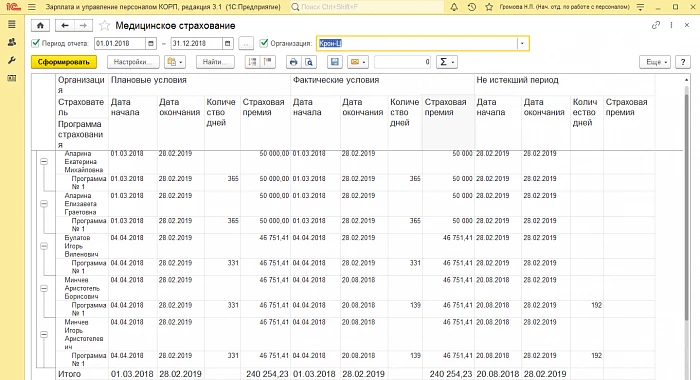This screenshot has height=380, width=700.
Task: Open print preview icon
Action: [x=309, y=62]
